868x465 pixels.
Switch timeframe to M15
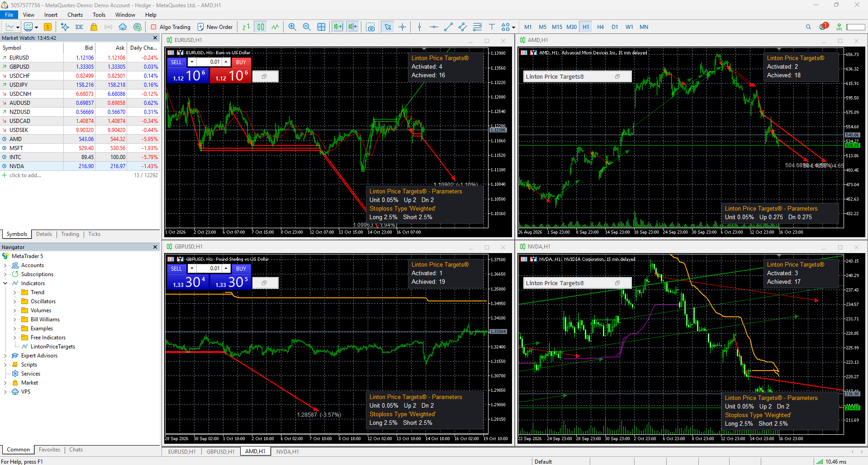click(557, 27)
